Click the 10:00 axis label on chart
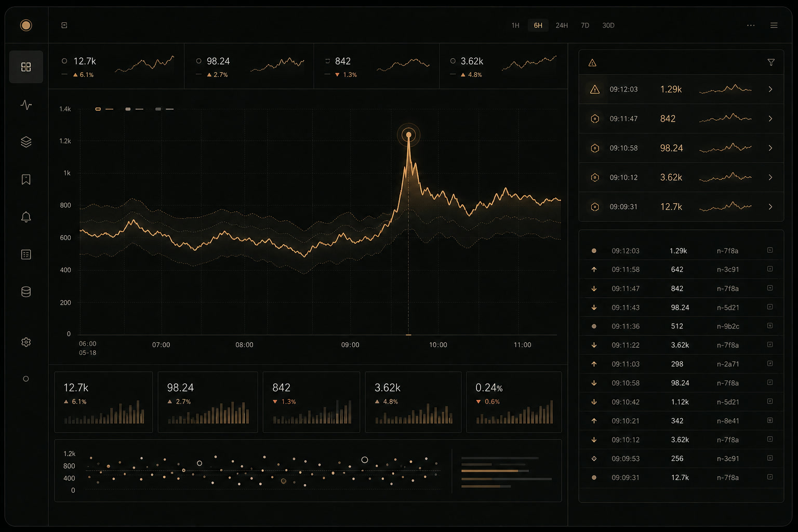Screen dimensions: 798x532 (x=438, y=345)
